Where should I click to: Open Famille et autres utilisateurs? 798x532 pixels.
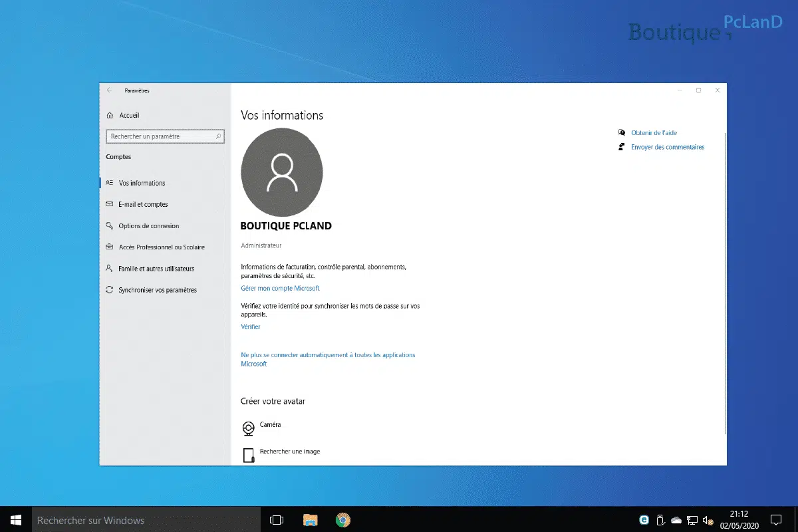pyautogui.click(x=156, y=269)
